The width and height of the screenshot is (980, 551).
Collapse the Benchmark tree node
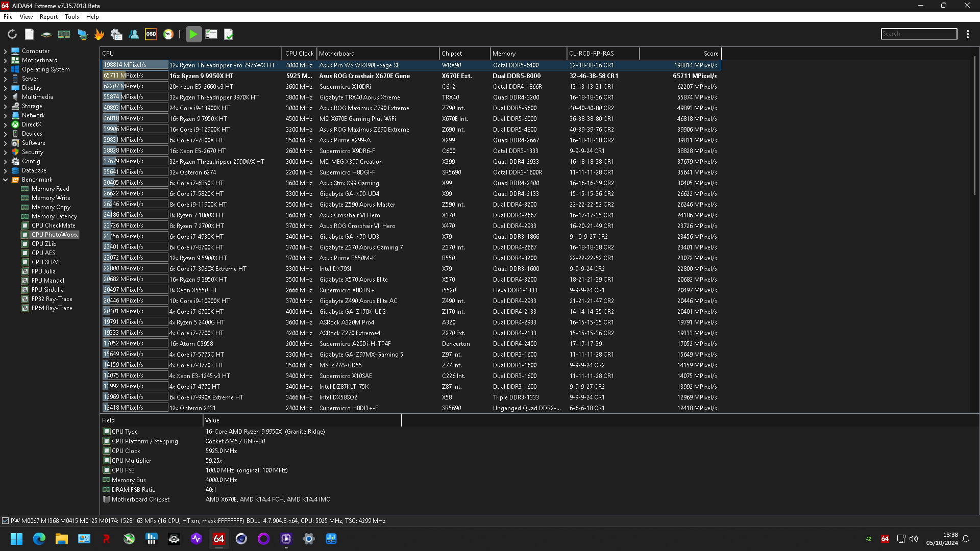click(x=6, y=180)
